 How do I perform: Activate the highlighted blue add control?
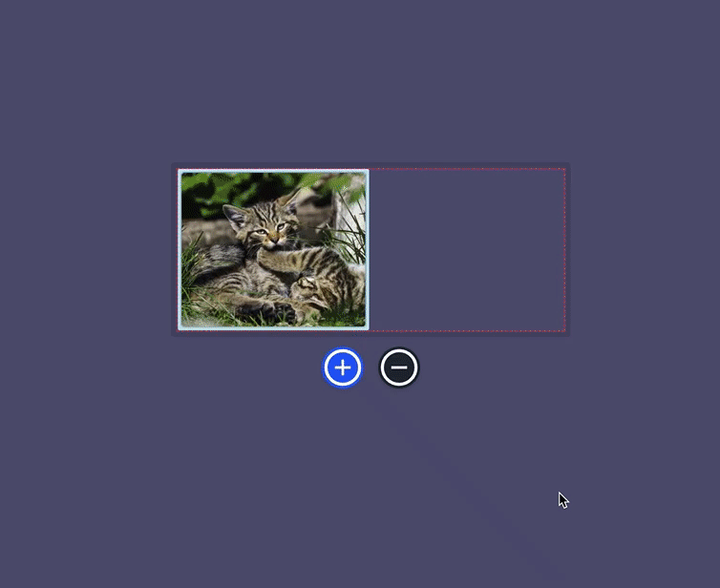coord(343,367)
